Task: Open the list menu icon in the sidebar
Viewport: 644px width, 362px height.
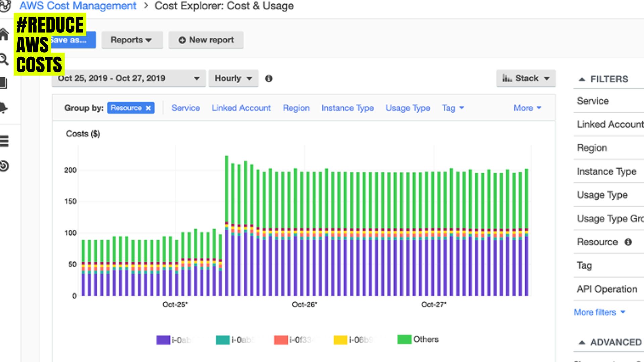Action: click(x=4, y=141)
